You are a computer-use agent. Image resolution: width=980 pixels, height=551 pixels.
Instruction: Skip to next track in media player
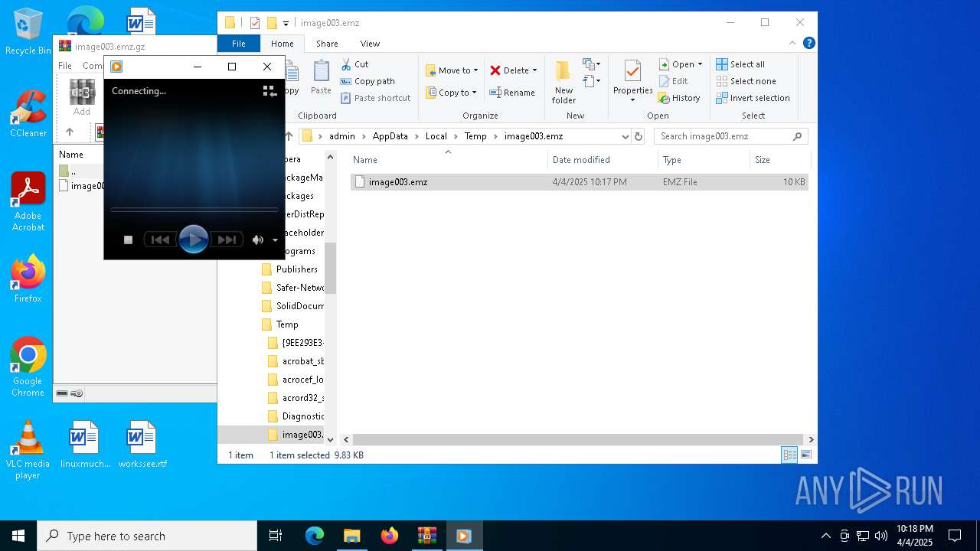227,240
